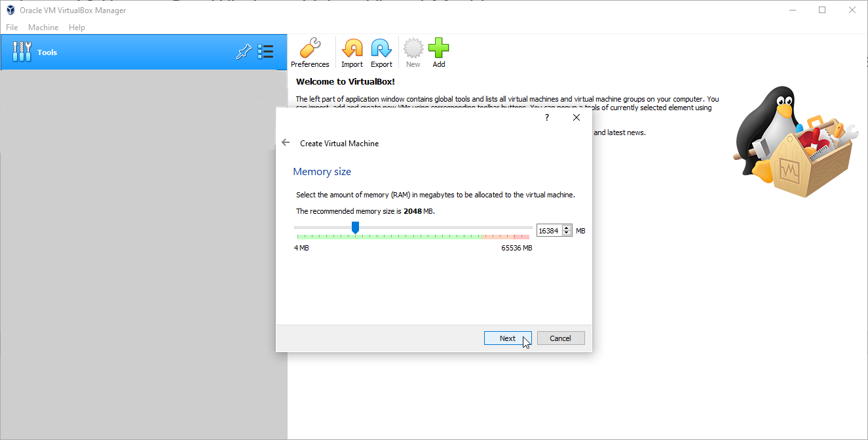Close the Create Virtual Machine dialog
Image resolution: width=868 pixels, height=440 pixels.
pyautogui.click(x=576, y=117)
